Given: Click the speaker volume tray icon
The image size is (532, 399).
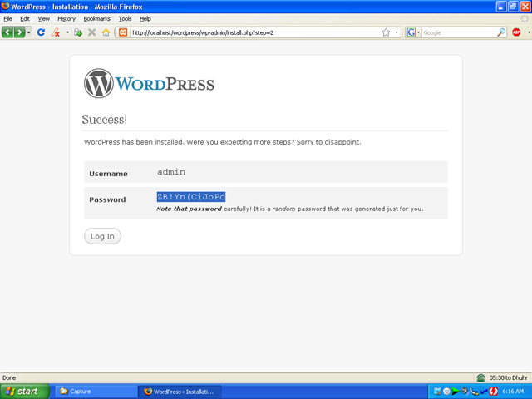Looking at the screenshot, I should pos(465,392).
